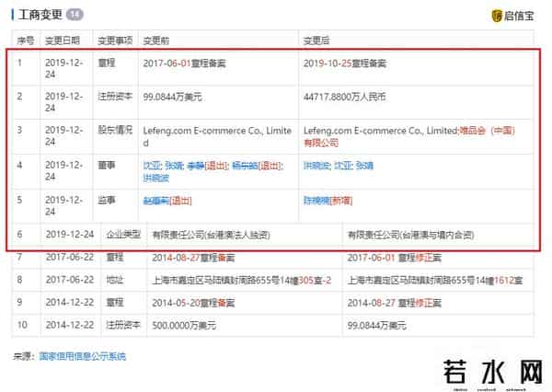Click the 2017-06-22 date in row 7
Screen dimensions: 552x392
coord(70,257)
